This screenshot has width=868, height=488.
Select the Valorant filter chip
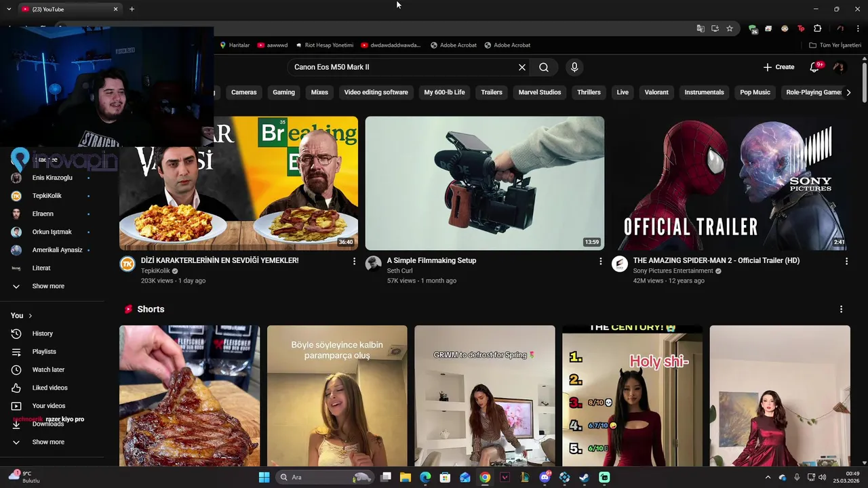coord(656,92)
